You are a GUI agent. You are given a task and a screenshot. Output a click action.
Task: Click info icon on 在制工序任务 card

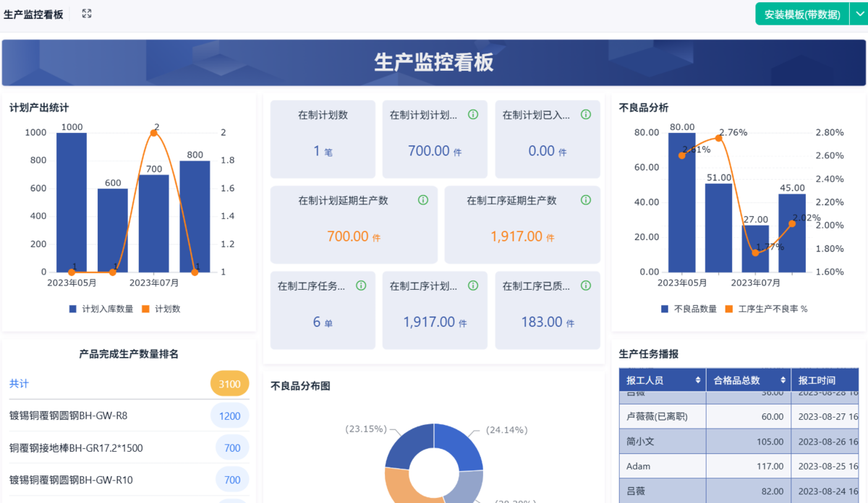tap(361, 285)
